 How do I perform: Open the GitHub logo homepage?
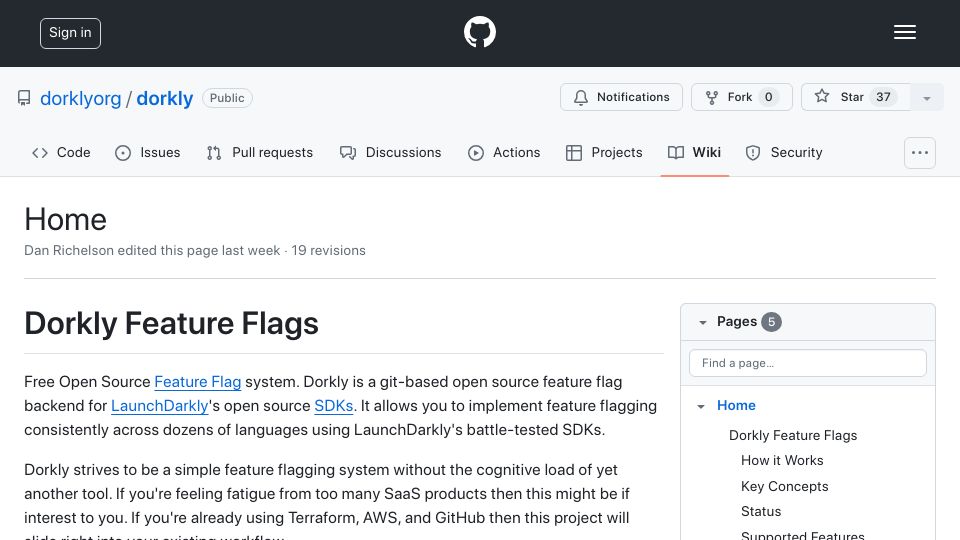[479, 32]
